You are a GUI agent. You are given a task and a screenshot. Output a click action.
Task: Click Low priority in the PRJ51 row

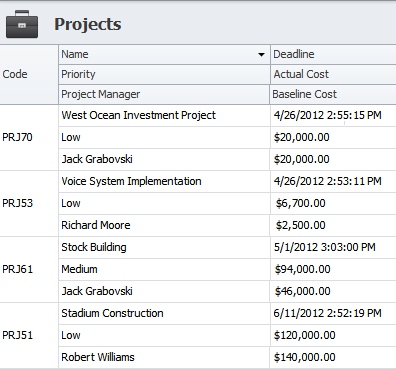click(x=164, y=335)
